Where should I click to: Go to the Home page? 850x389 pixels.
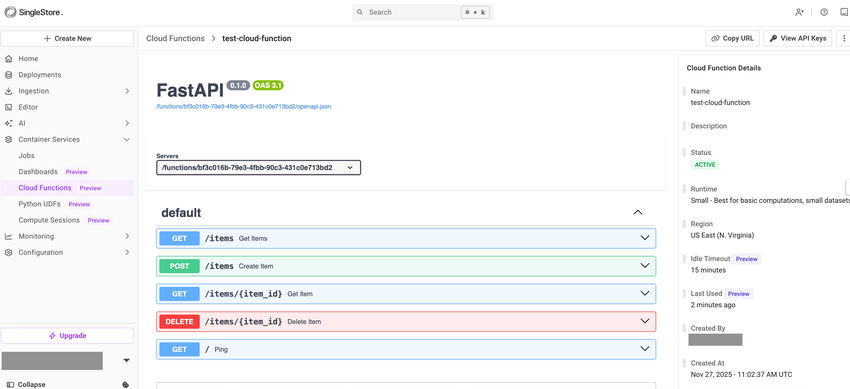tap(28, 59)
